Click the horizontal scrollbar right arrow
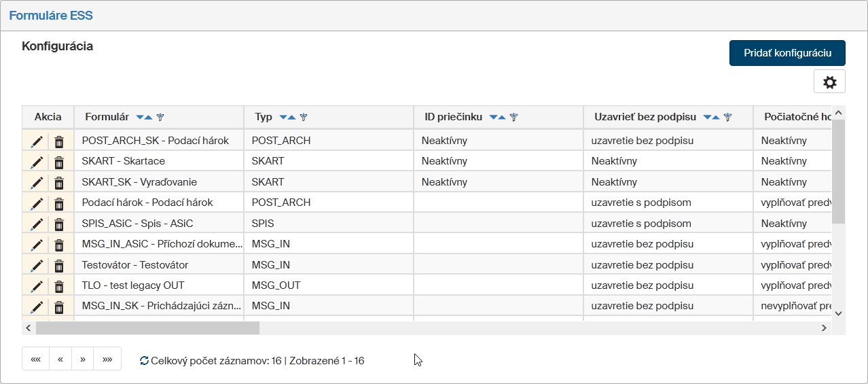868x384 pixels. (824, 328)
